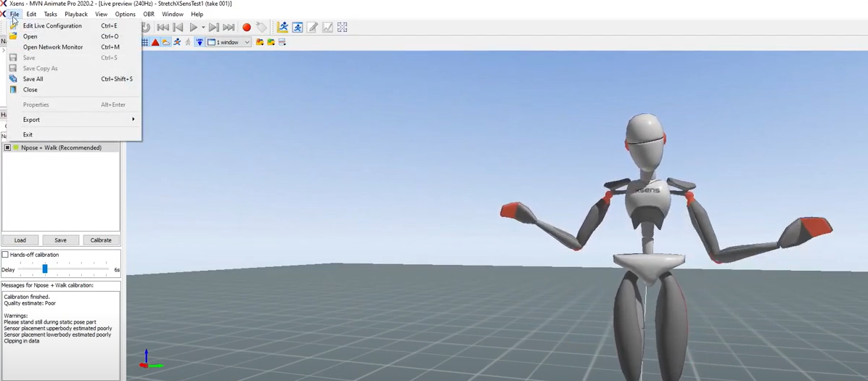Click 'Clipping in data' warning text
The height and width of the screenshot is (381, 868).
22,341
